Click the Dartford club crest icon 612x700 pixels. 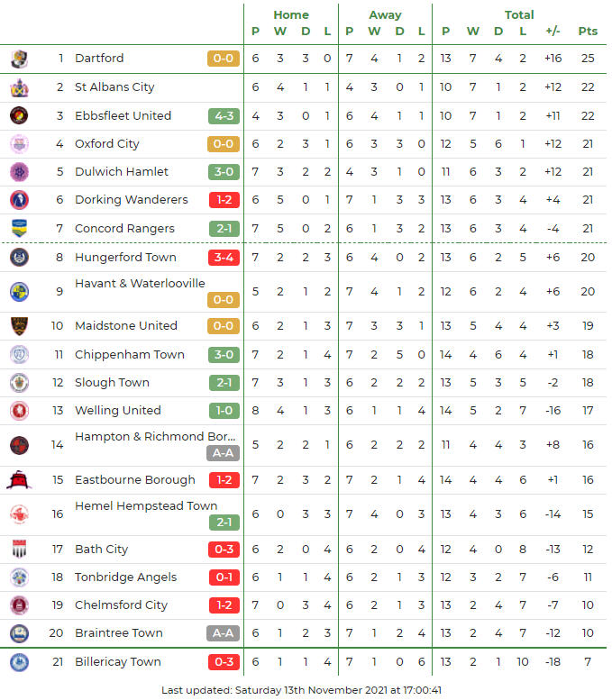(19, 59)
